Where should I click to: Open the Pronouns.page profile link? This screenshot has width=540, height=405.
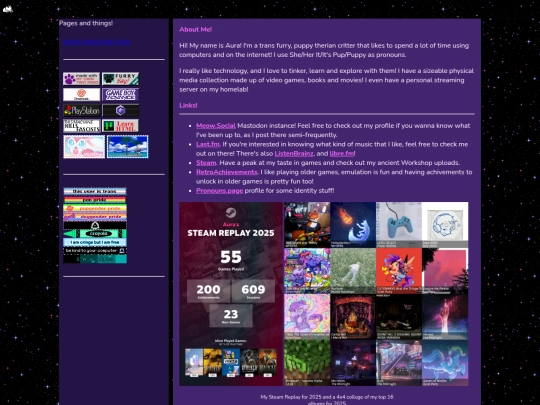pyautogui.click(x=219, y=191)
